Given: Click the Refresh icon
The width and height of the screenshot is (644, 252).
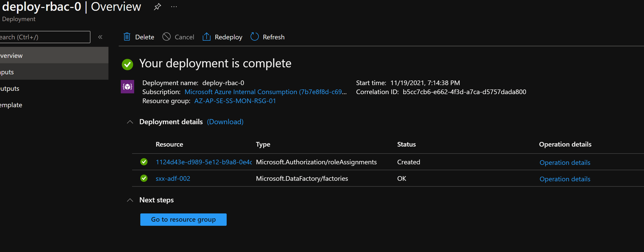Looking at the screenshot, I should click(254, 37).
